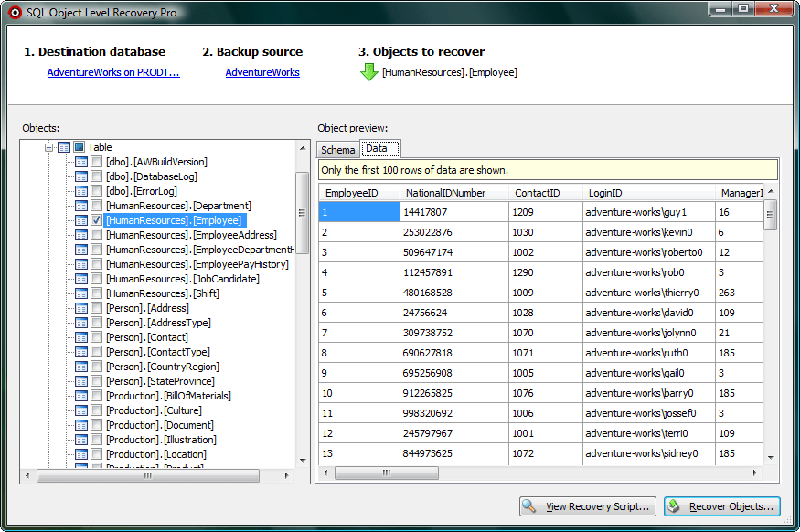Click the table icon beside [Production].[BillOfMaterials]

pos(81,396)
